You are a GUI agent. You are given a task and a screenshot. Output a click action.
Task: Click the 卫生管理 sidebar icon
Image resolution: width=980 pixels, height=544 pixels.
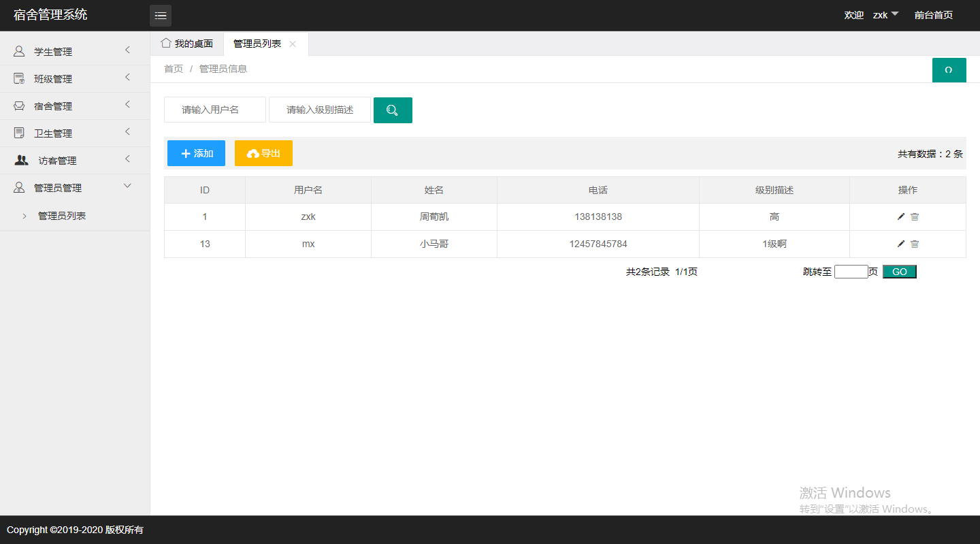19,133
